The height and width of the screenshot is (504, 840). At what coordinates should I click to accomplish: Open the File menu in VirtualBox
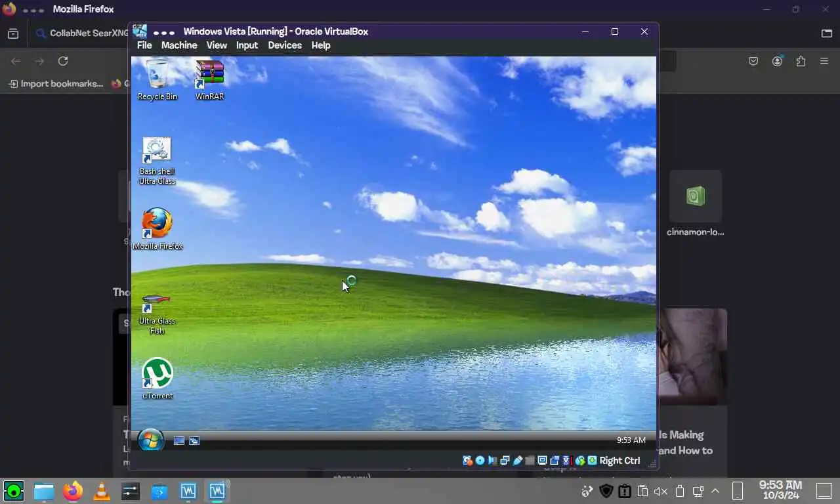[144, 45]
